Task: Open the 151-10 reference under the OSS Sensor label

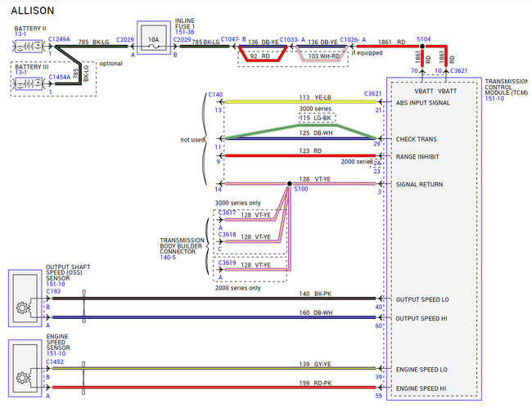Action: pos(56,284)
